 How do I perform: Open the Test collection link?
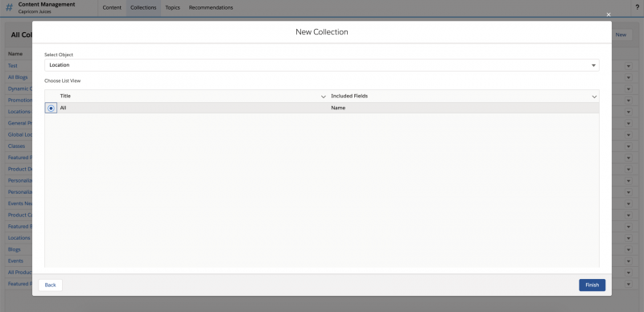[13, 66]
